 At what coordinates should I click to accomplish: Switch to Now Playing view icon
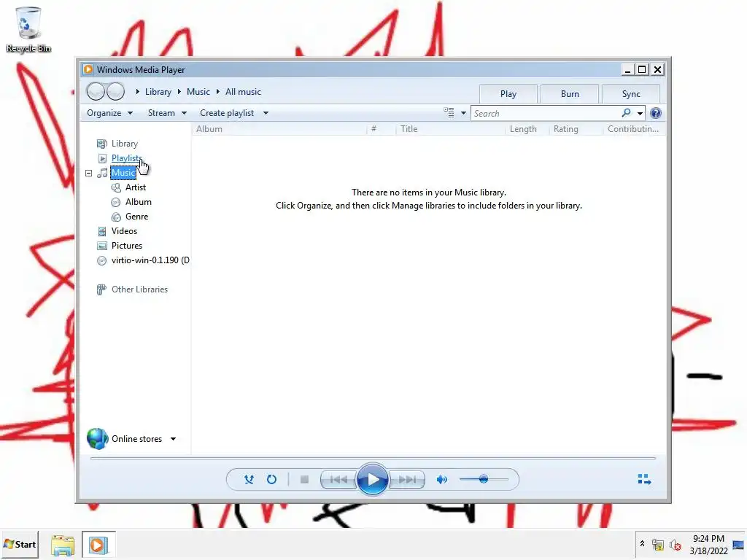pyautogui.click(x=644, y=480)
